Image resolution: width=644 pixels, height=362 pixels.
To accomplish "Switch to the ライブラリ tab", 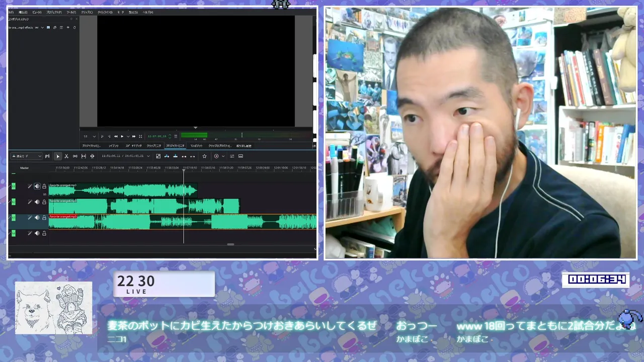I will 113,146.
